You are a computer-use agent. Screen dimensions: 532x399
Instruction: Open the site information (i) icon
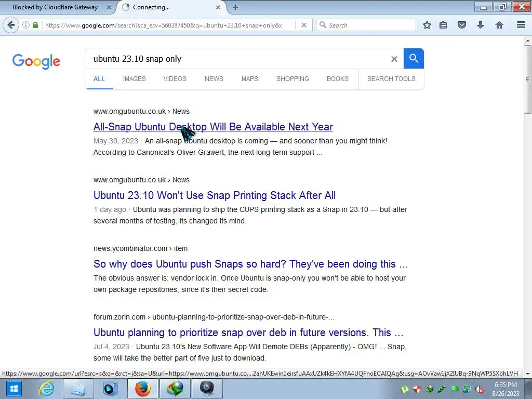tap(26, 25)
